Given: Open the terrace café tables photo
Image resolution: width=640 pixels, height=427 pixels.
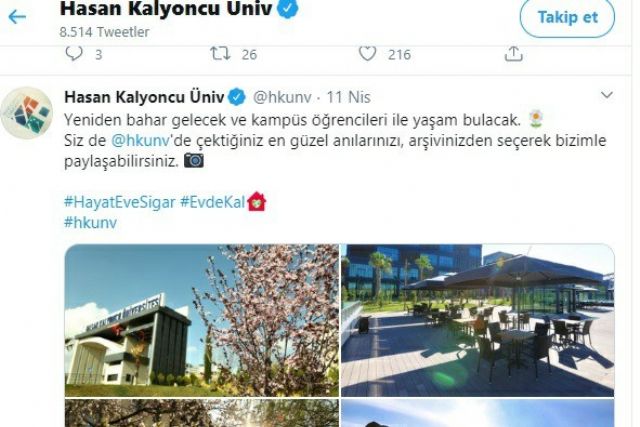Looking at the screenshot, I should [x=478, y=320].
